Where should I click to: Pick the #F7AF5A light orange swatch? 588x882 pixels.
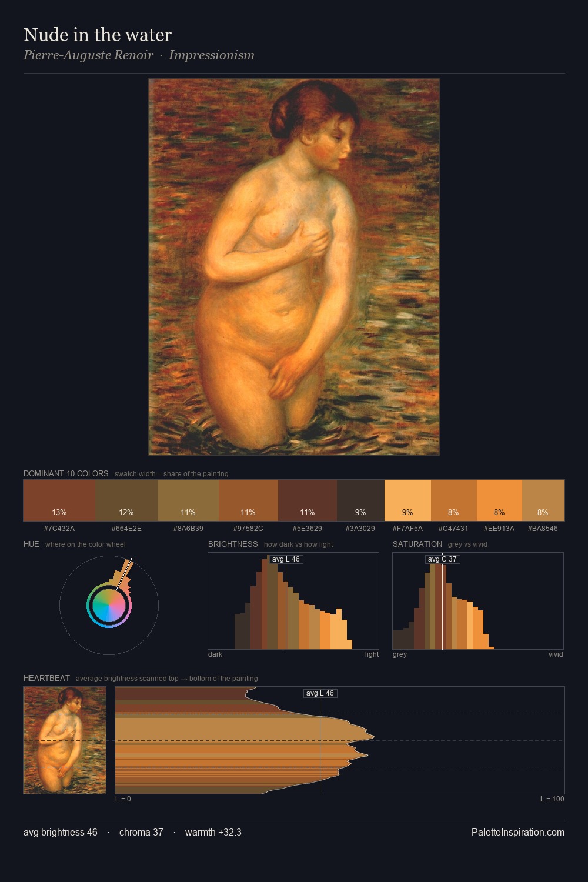click(x=407, y=500)
